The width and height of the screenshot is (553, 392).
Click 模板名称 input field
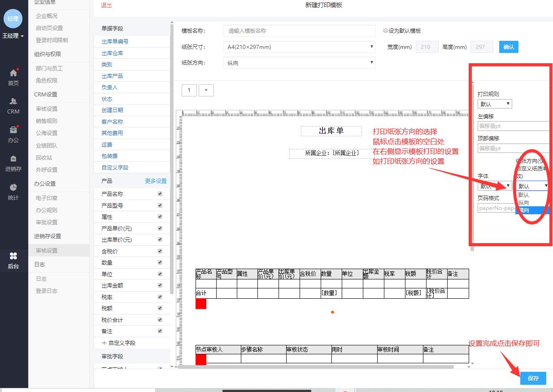click(x=299, y=30)
